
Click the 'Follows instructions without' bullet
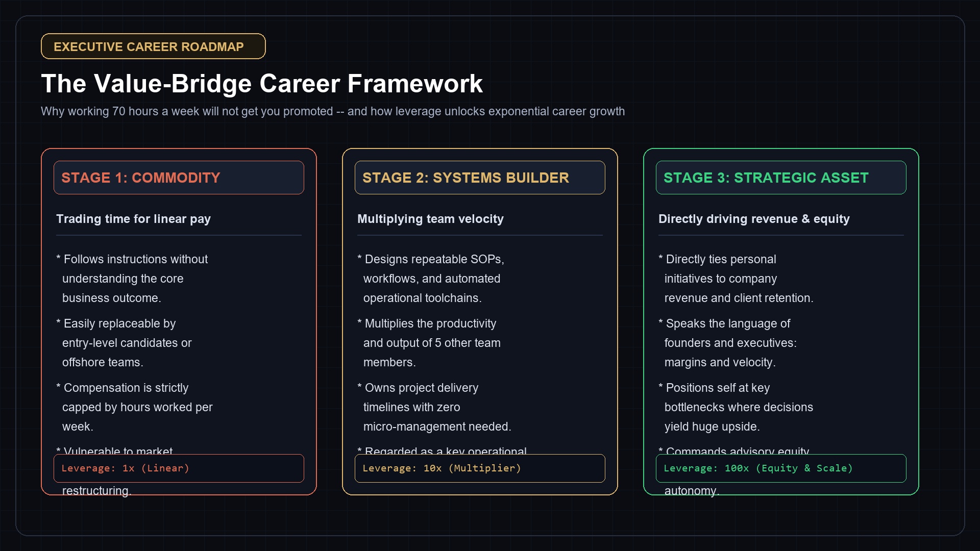tap(132, 279)
